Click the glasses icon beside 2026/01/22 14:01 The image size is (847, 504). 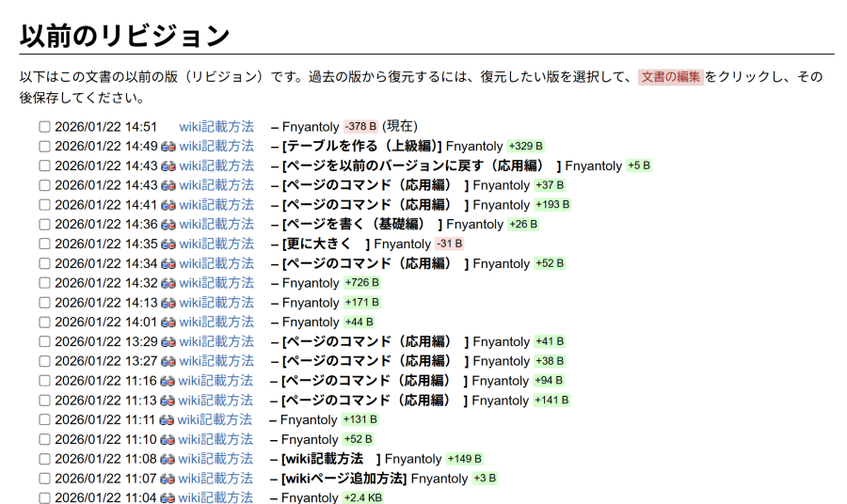coord(168,323)
